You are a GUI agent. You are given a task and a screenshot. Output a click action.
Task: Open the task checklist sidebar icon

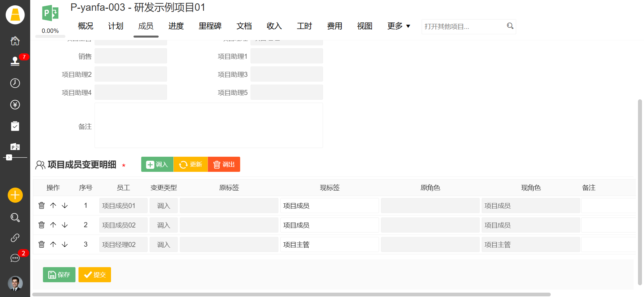point(15,126)
